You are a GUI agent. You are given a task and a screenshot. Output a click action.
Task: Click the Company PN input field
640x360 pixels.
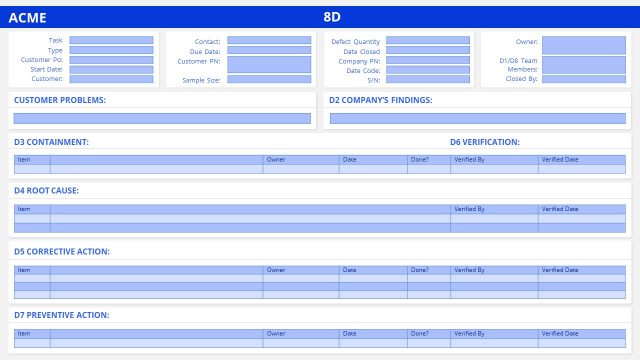pyautogui.click(x=428, y=60)
